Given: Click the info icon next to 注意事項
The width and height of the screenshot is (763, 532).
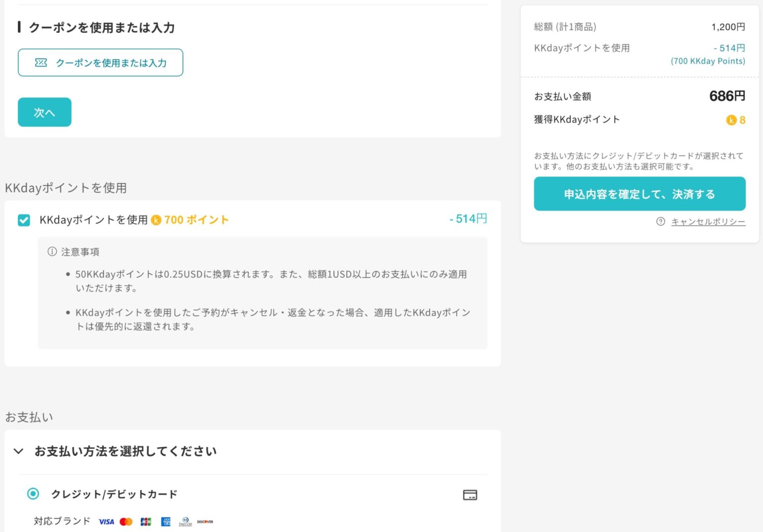Looking at the screenshot, I should 52,252.
